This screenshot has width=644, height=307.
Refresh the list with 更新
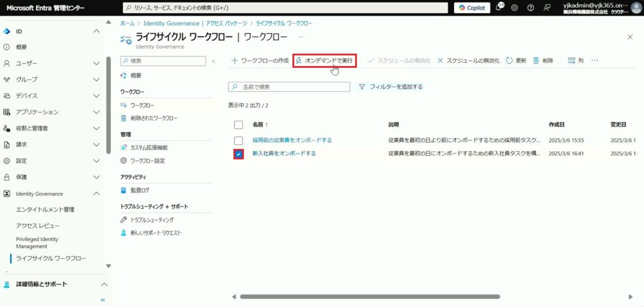point(516,60)
